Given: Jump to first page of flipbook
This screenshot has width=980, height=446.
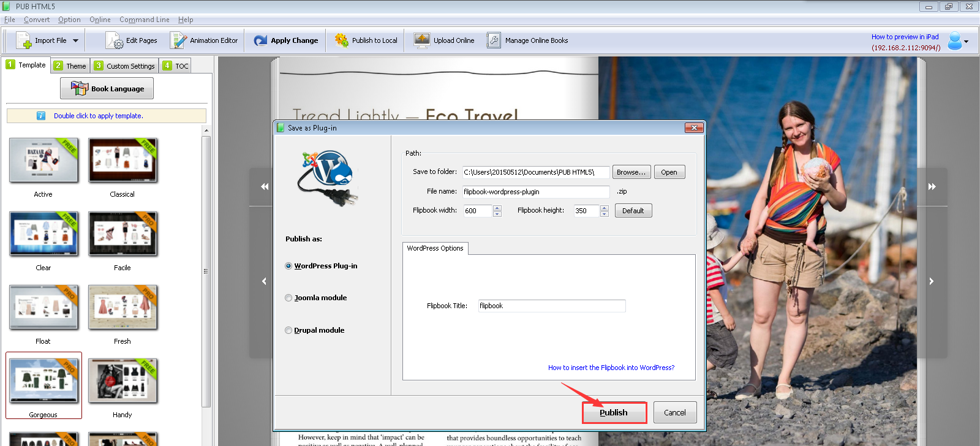Looking at the screenshot, I should (x=264, y=186).
